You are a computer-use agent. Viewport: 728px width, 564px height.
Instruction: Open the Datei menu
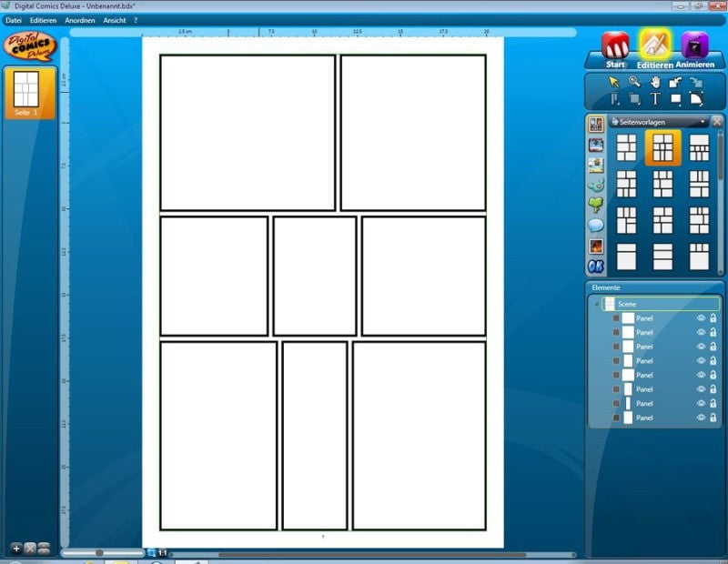coord(14,20)
